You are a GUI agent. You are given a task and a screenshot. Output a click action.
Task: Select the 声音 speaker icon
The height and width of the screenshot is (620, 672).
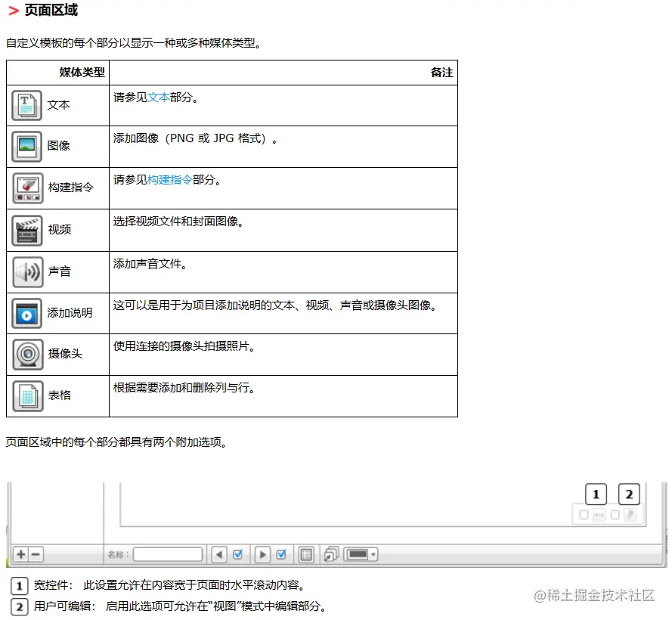click(x=27, y=271)
